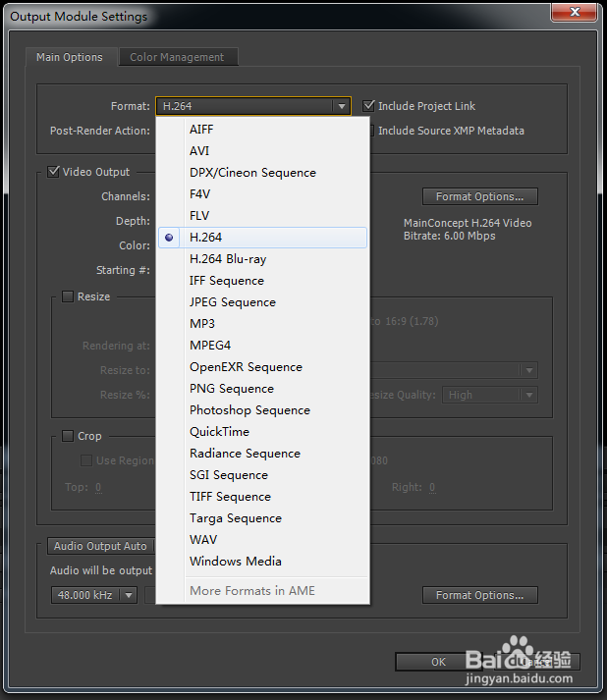Choose OpenEXR Sequence format
The image size is (607, 700).
(x=262, y=367)
